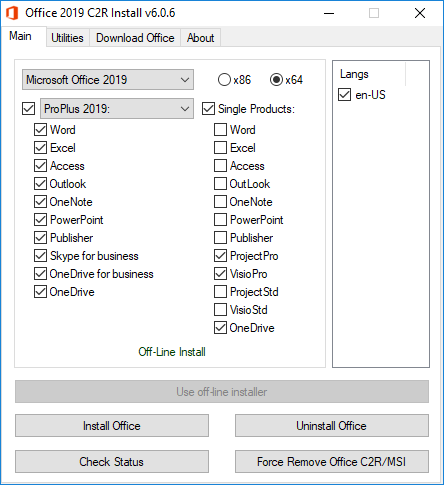The image size is (444, 485).
Task: Click the Uninstall Office button
Action: 332,426
